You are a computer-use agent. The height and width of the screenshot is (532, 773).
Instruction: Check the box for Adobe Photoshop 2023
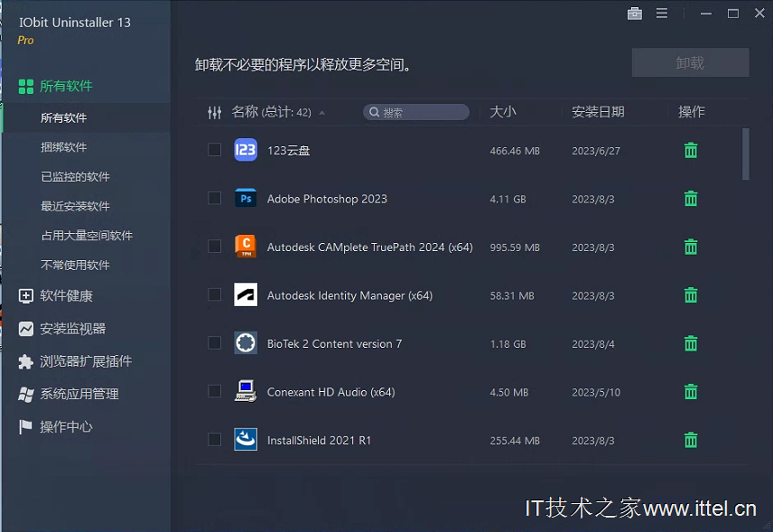click(x=214, y=198)
